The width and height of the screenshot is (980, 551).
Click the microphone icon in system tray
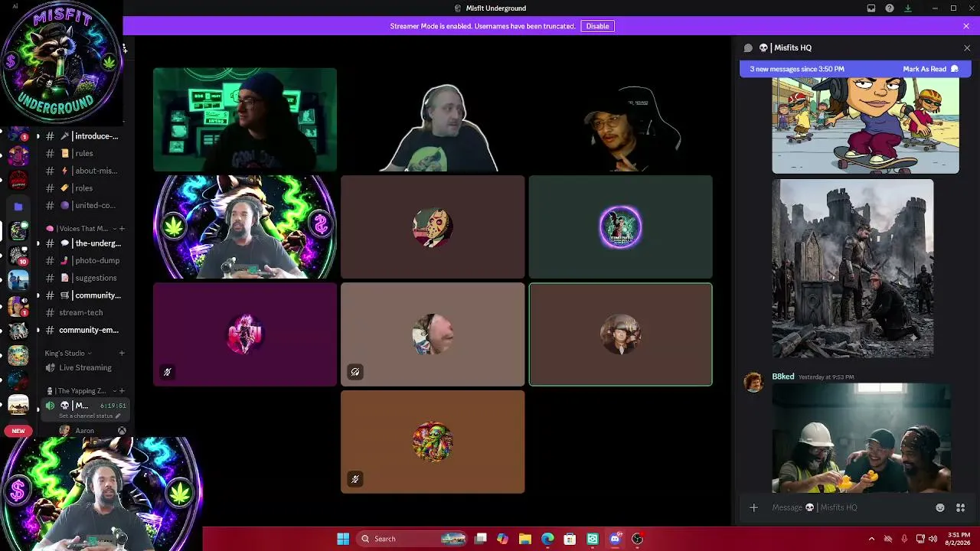(x=904, y=539)
